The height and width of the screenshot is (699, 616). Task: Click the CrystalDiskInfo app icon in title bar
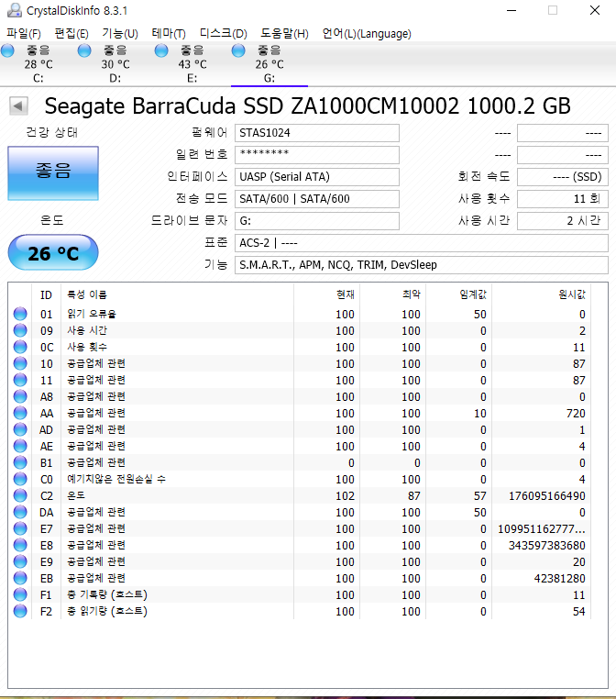click(x=15, y=10)
